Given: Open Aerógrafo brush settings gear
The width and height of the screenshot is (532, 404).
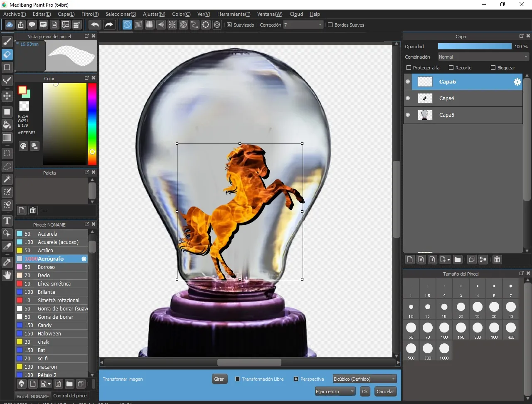Looking at the screenshot, I should [x=84, y=259].
